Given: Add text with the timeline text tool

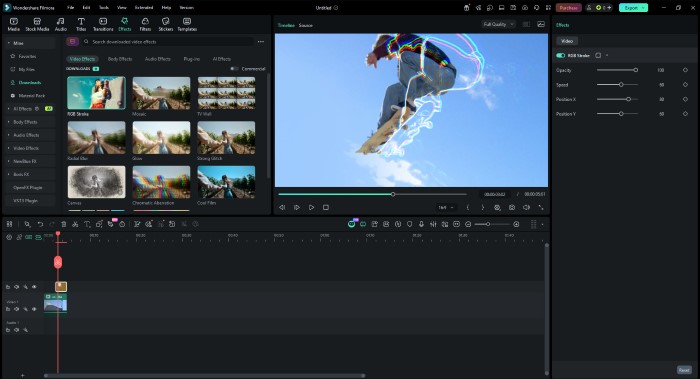Looking at the screenshot, I should (87, 224).
